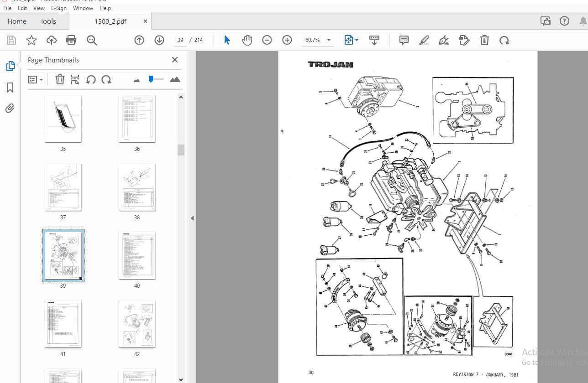
Task: Open the sign document pen tool
Action: (444, 40)
